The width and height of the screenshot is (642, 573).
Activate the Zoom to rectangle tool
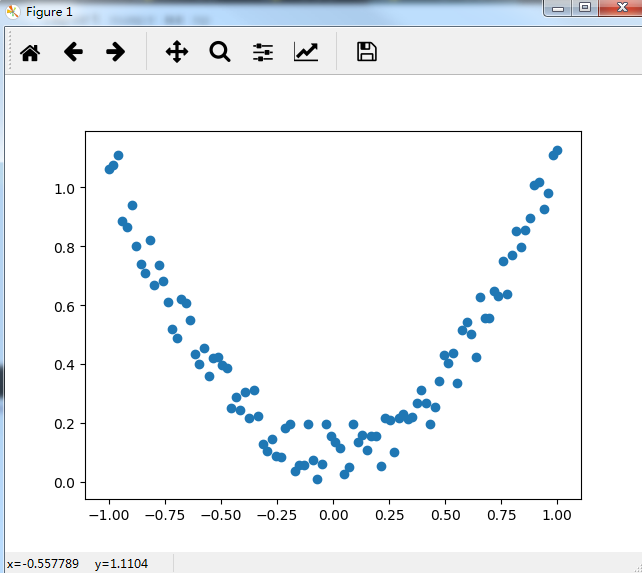220,52
